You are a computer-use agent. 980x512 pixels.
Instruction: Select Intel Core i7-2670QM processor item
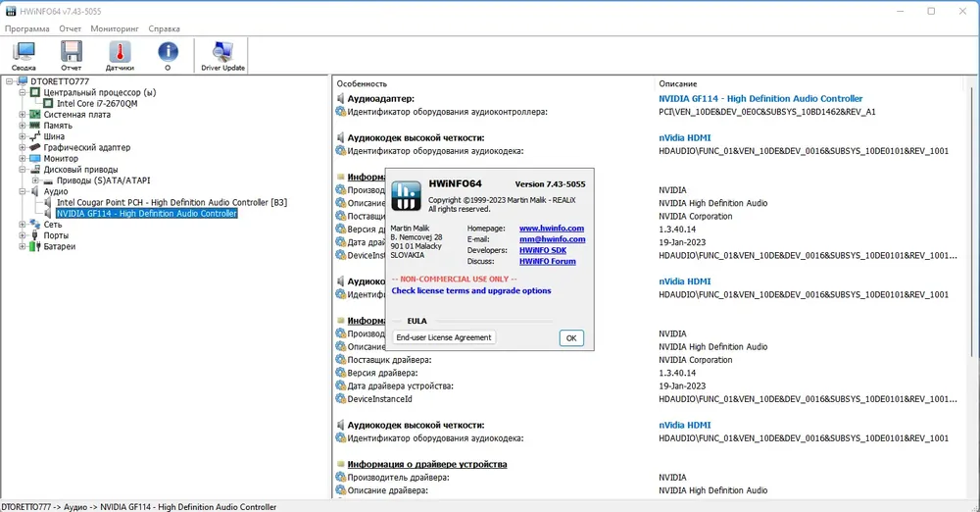pyautogui.click(x=96, y=103)
